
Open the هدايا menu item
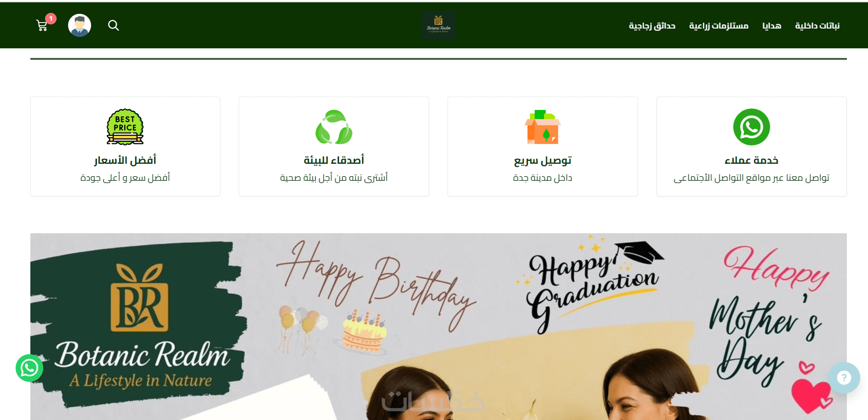[772, 26]
